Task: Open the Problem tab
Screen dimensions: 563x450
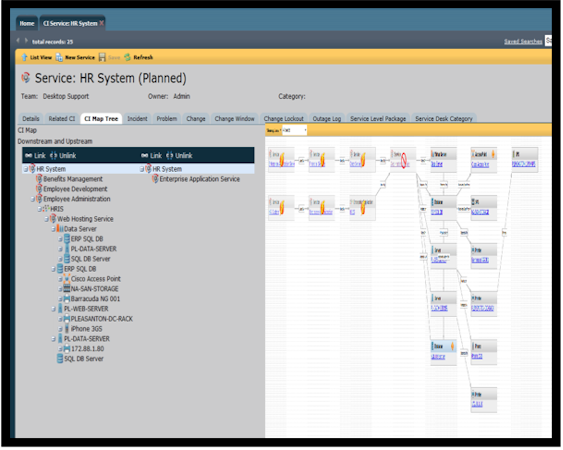Action: point(167,119)
